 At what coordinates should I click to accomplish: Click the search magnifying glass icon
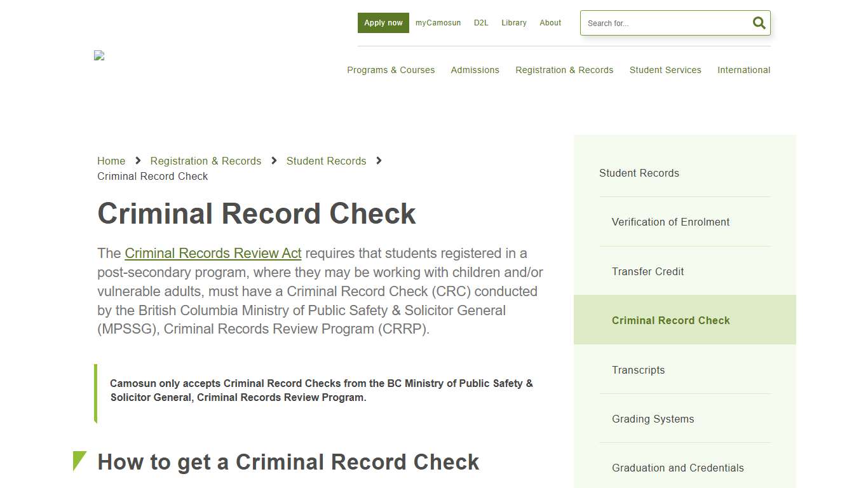(759, 22)
